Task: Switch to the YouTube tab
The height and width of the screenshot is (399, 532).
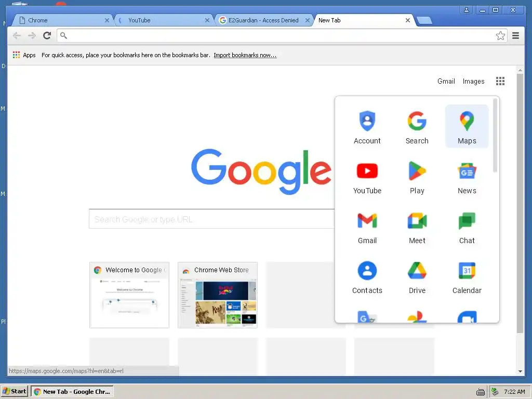Action: click(163, 20)
